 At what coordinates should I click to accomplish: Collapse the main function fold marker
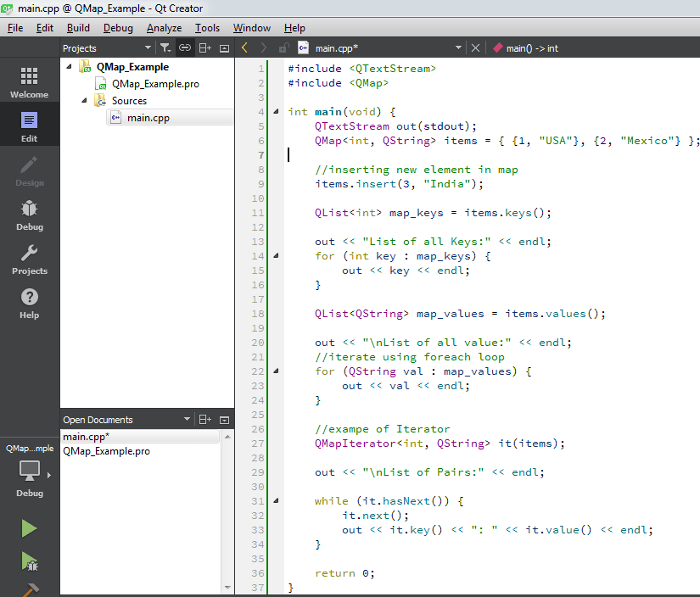[x=276, y=112]
